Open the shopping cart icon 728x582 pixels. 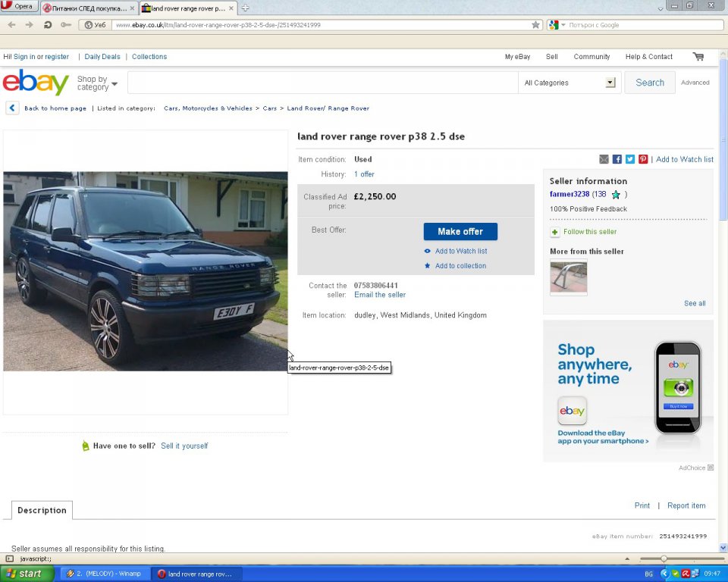point(698,57)
